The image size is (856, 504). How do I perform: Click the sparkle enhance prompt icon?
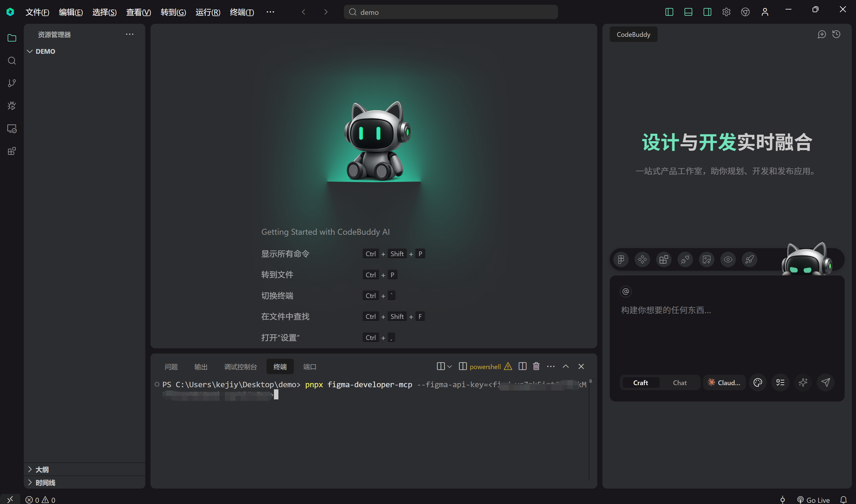coord(803,383)
